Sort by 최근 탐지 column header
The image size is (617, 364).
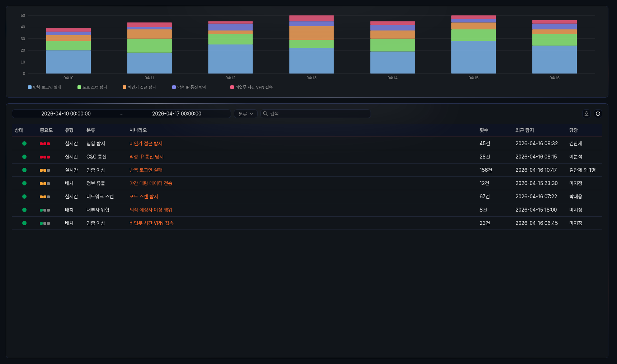[524, 130]
